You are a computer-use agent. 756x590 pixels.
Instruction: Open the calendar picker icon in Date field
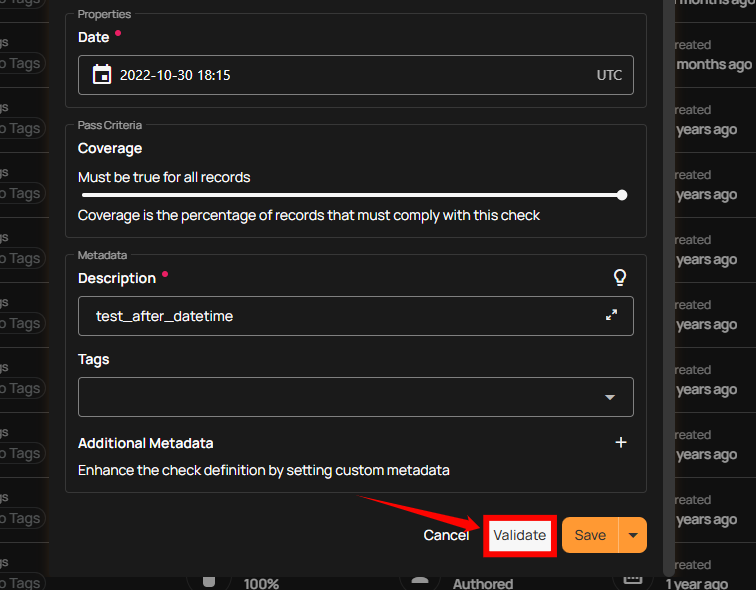101,75
